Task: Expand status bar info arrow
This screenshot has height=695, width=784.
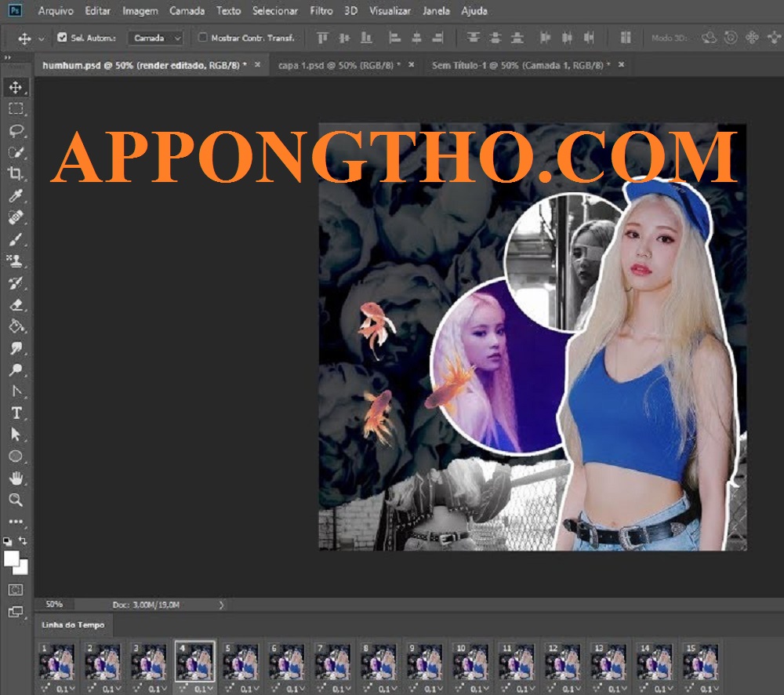Action: click(x=222, y=605)
